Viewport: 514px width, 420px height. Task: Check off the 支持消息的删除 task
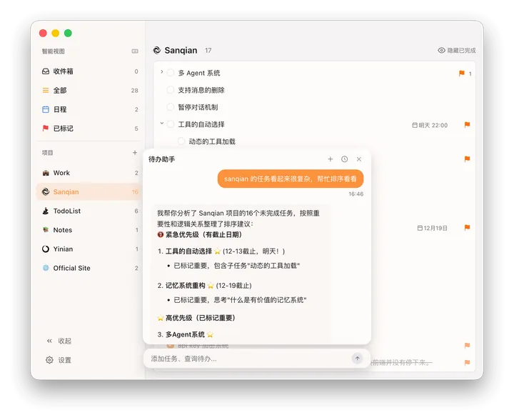click(x=171, y=90)
